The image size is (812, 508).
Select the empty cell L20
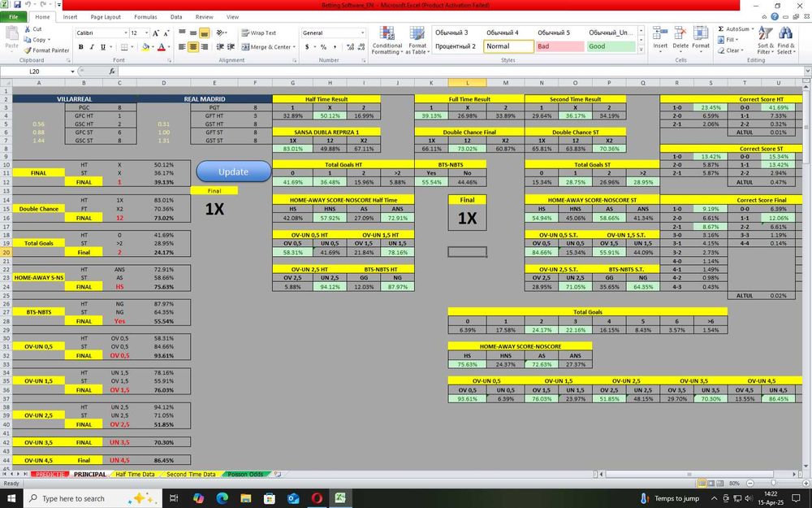click(467, 252)
